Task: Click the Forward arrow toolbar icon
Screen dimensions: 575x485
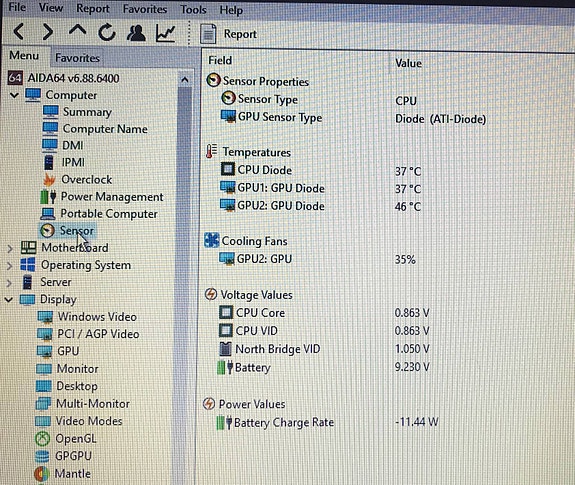Action: coord(48,32)
